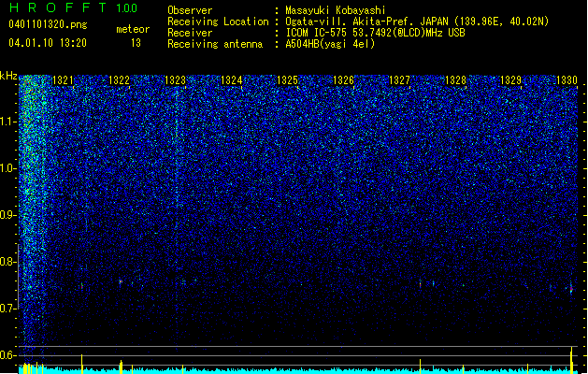Click the Ogata-vill. Akita-Pref. JAPAN location text

point(417,22)
